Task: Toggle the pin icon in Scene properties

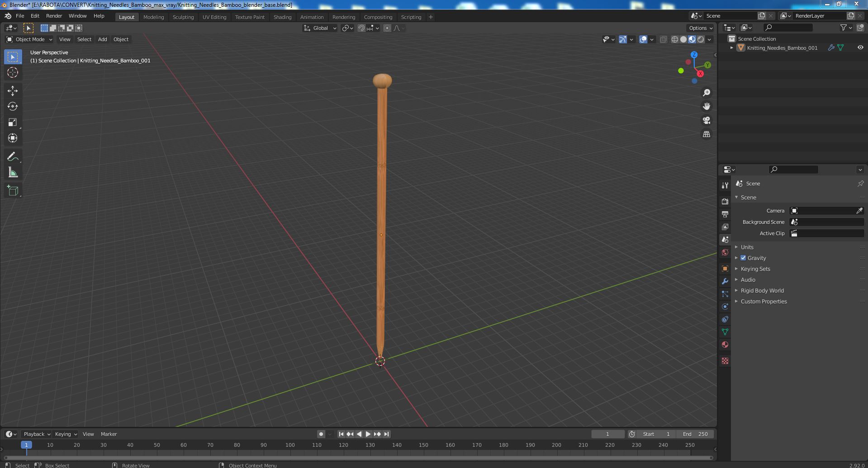Action: [x=860, y=184]
